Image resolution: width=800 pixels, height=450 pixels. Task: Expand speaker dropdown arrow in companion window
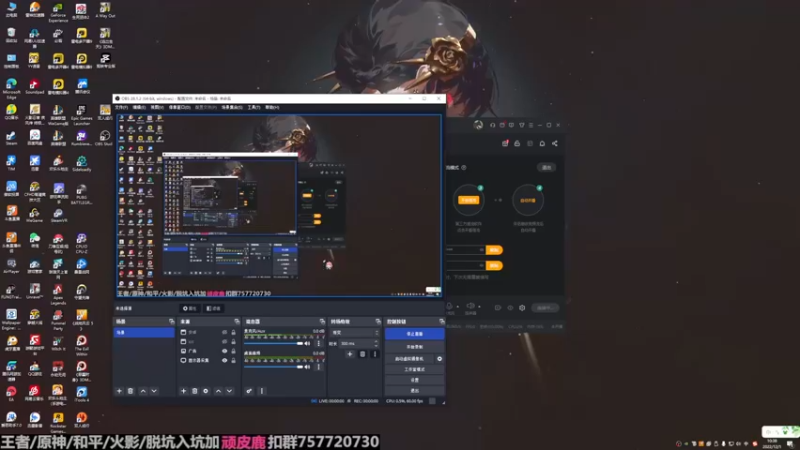479,307
